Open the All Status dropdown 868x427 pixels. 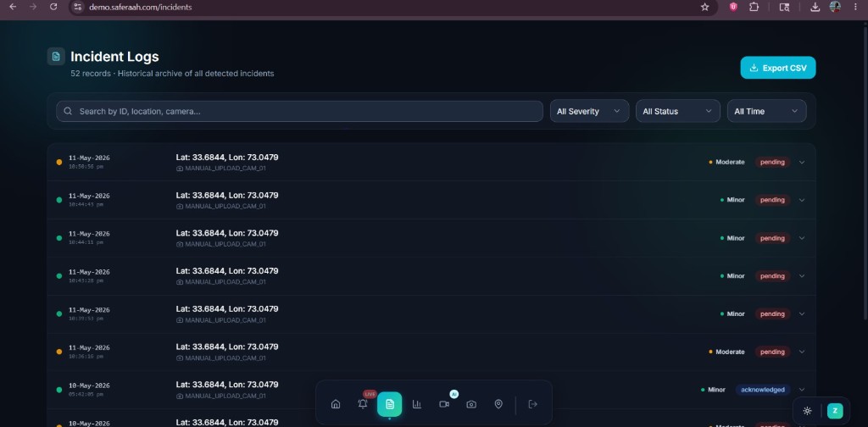click(678, 111)
